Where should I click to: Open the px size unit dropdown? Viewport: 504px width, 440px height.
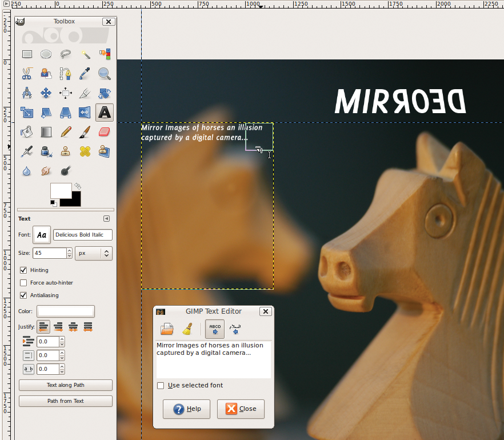coord(94,253)
